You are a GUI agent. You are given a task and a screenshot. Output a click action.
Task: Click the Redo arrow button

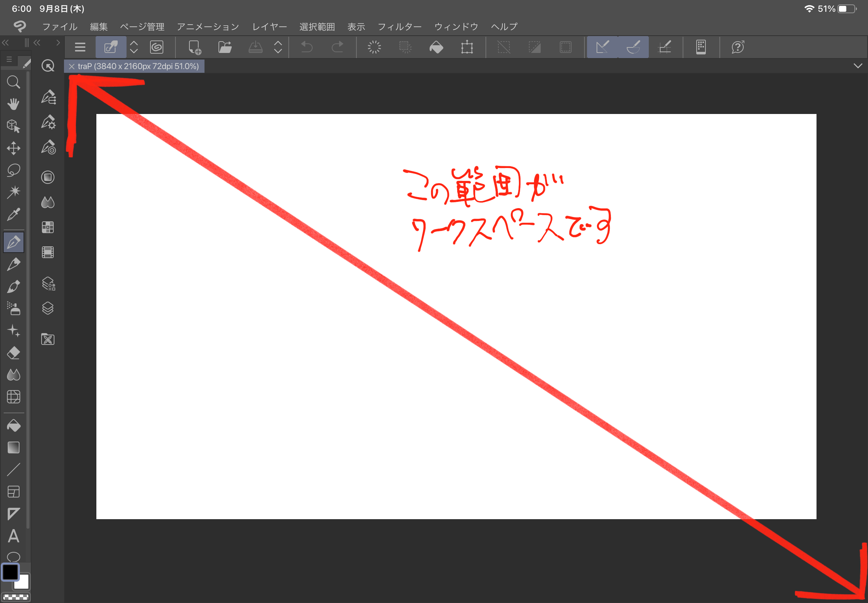click(x=337, y=47)
